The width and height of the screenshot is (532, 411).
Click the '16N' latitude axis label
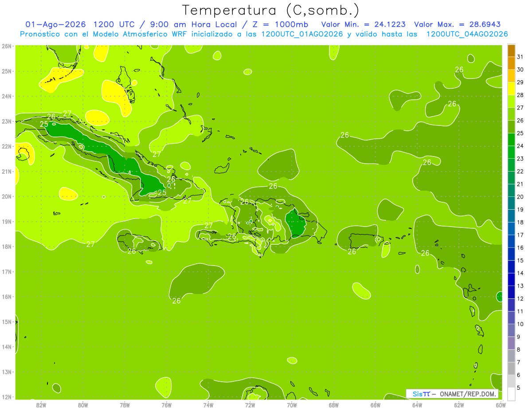coord(7,297)
